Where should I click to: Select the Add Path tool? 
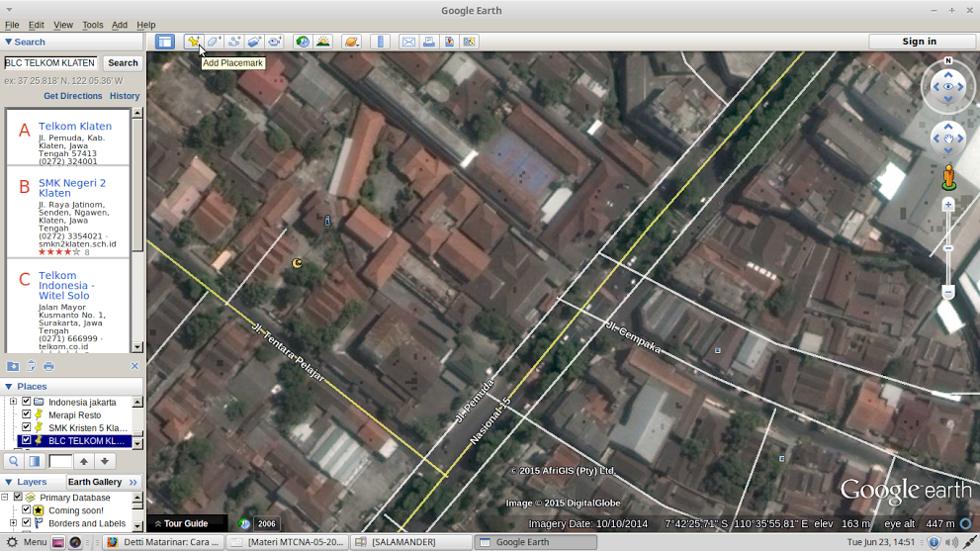click(x=233, y=42)
